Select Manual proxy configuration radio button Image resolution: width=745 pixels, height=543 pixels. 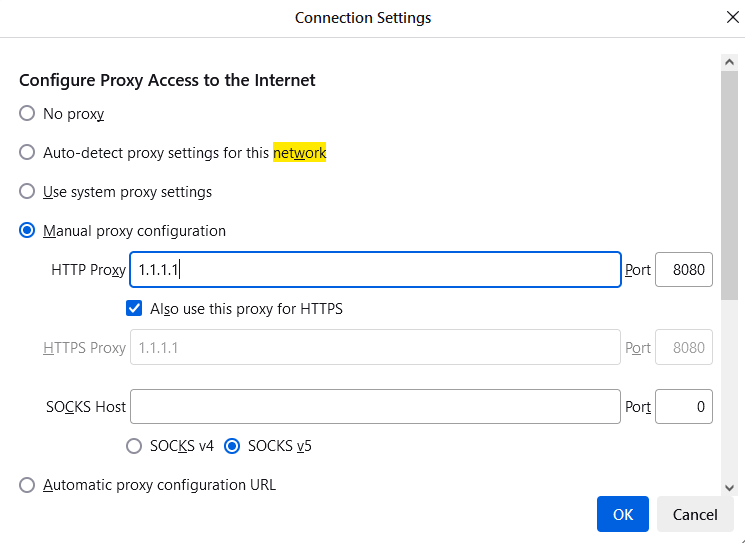point(27,231)
